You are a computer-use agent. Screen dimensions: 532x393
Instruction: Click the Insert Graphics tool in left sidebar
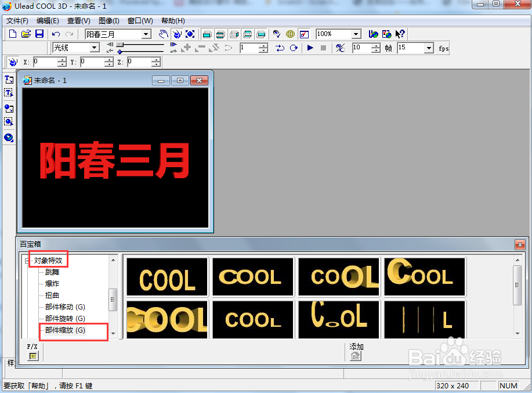point(9,109)
